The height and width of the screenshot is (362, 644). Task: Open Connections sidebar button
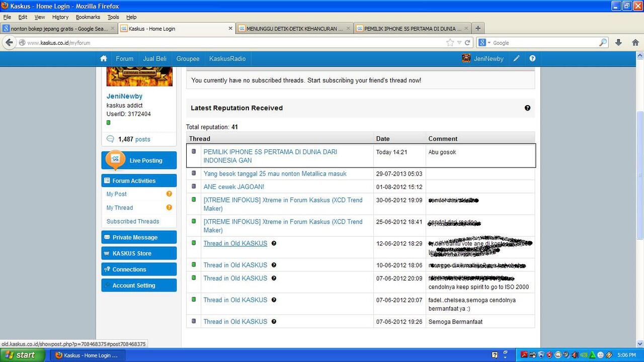click(x=139, y=269)
